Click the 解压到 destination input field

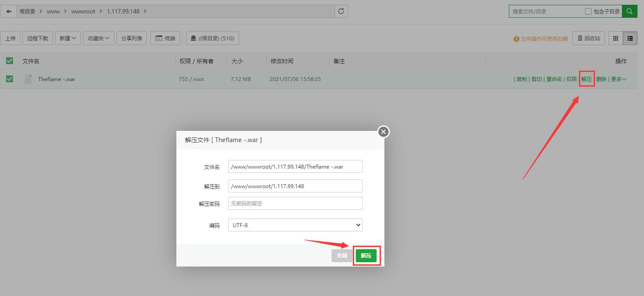point(296,186)
